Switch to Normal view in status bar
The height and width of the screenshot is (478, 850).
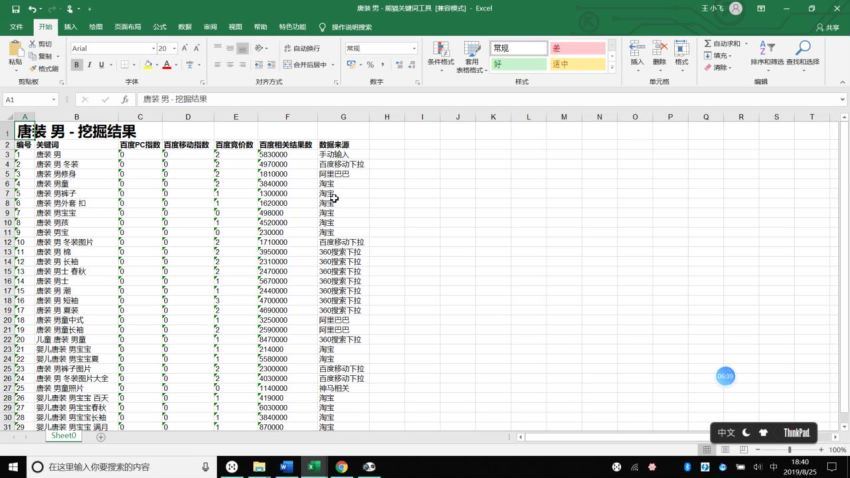(x=707, y=450)
